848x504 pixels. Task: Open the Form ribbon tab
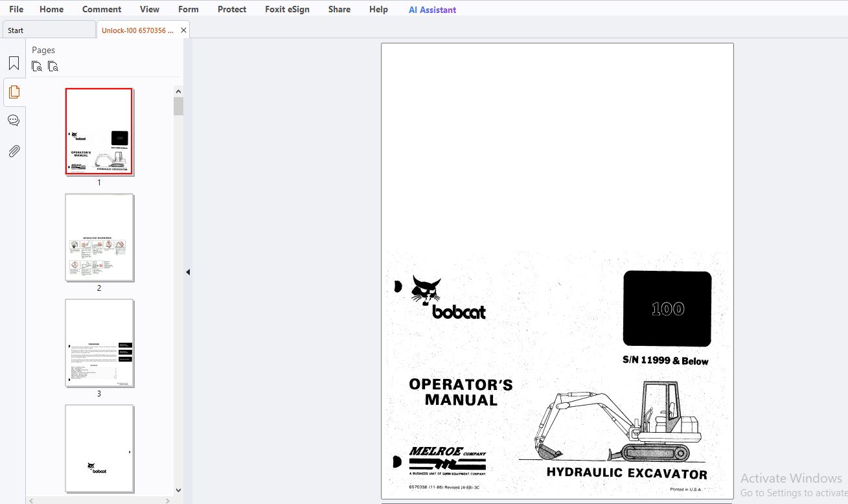click(189, 9)
